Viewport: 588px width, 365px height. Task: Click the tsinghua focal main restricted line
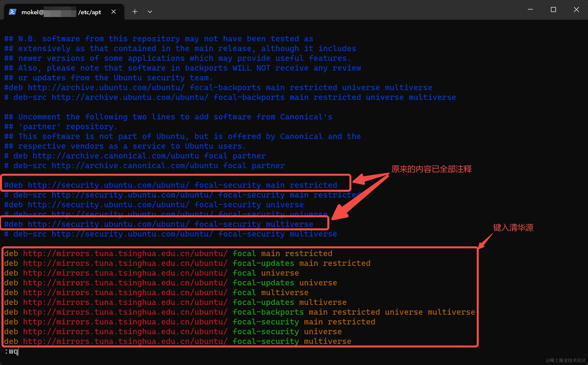[x=168, y=254]
